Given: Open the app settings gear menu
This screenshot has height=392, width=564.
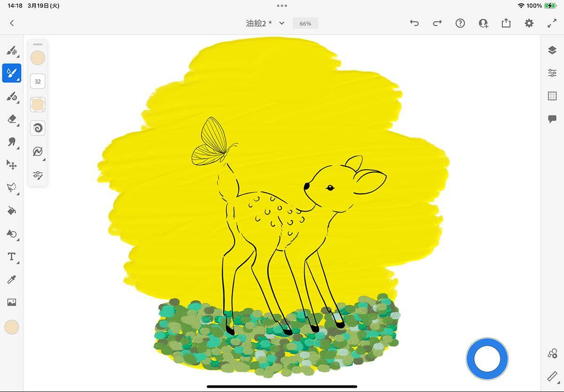Looking at the screenshot, I should [529, 23].
